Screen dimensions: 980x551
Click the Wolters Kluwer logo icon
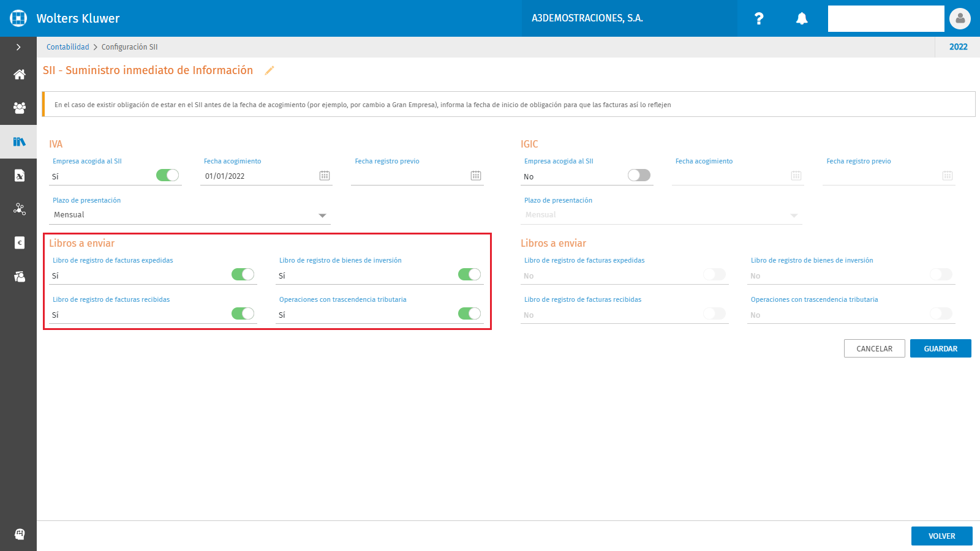(18, 18)
